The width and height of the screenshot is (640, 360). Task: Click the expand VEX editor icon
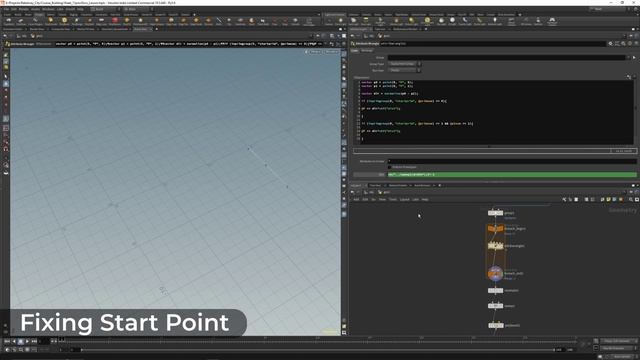tap(629, 76)
